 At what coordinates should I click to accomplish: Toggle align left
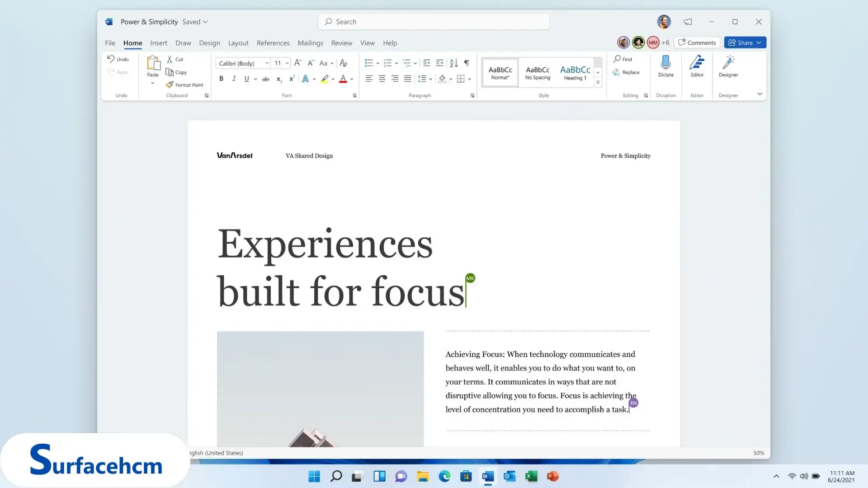coord(369,79)
